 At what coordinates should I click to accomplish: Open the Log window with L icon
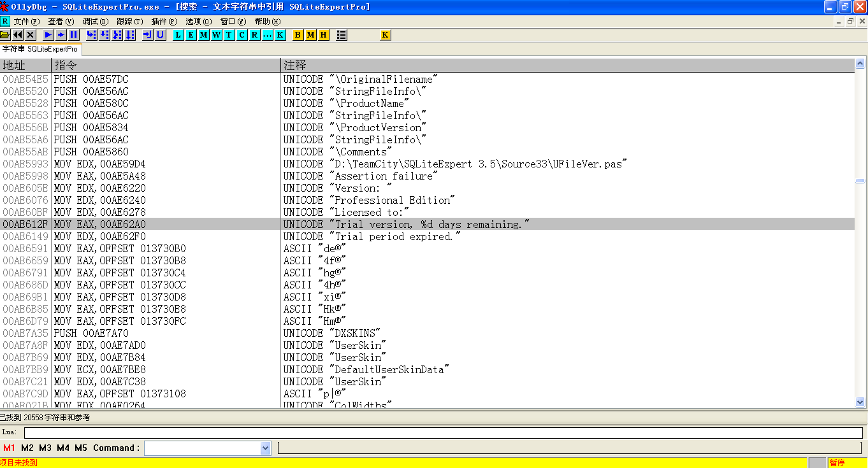point(178,35)
